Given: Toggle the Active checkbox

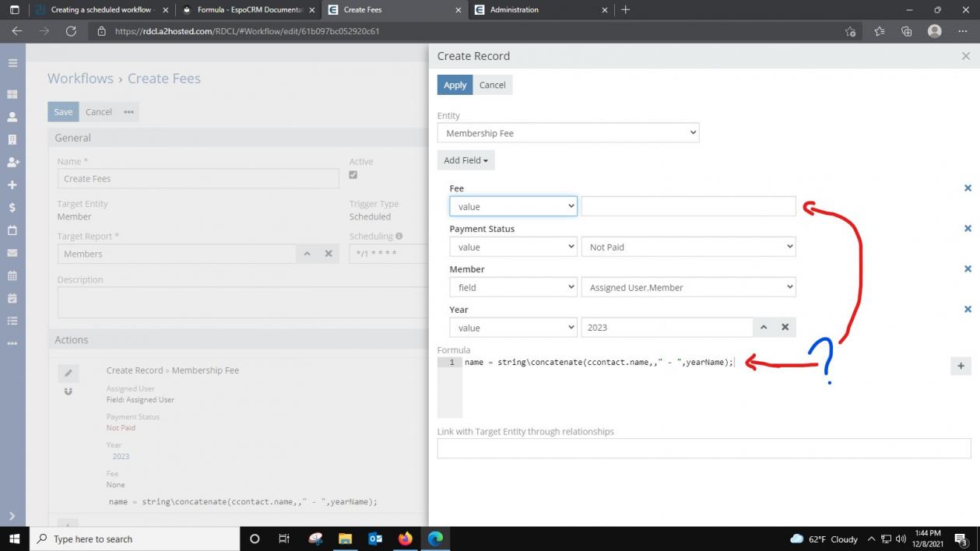Looking at the screenshot, I should (x=353, y=175).
